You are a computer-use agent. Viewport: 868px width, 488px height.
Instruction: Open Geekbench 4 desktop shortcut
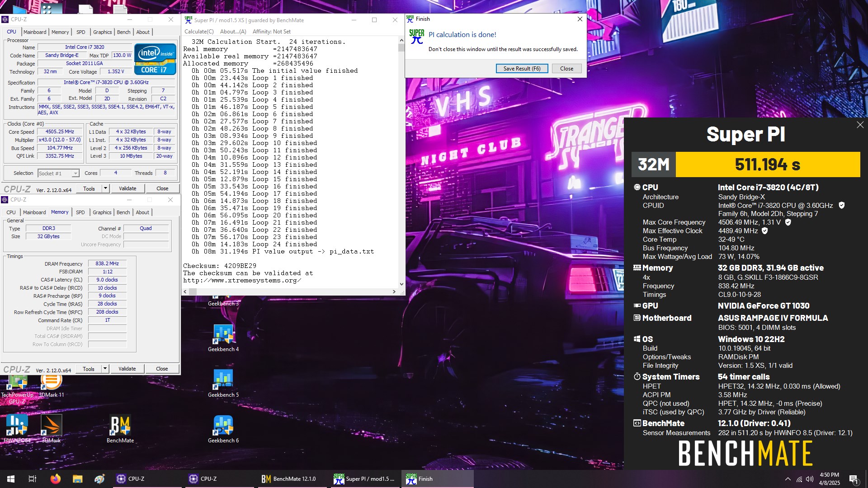(x=223, y=338)
